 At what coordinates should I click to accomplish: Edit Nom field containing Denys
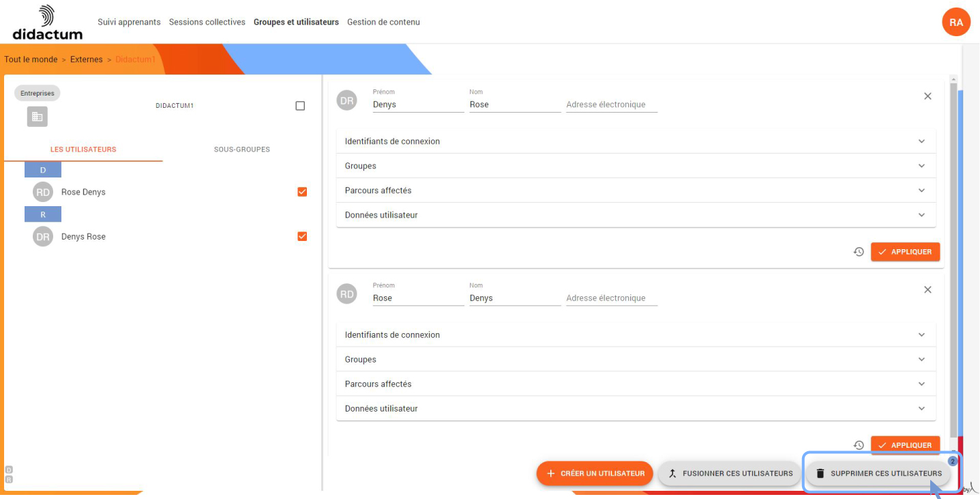515,298
